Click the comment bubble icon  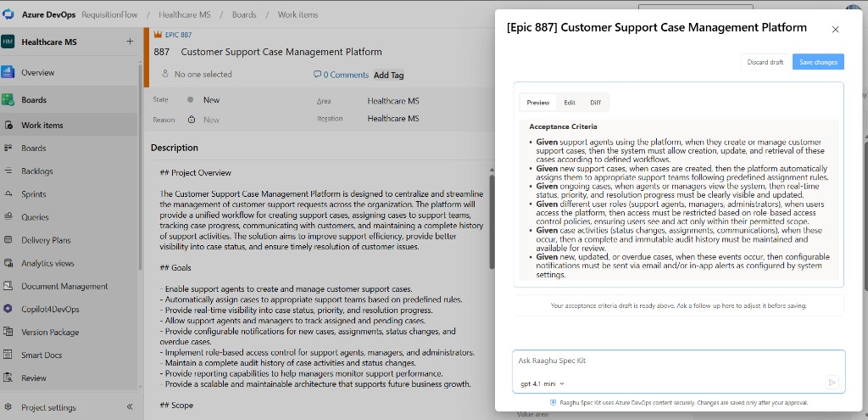[317, 75]
